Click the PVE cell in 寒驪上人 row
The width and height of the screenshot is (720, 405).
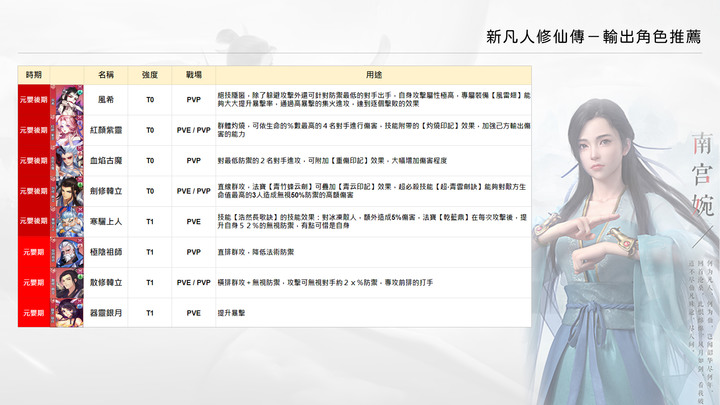click(x=193, y=221)
